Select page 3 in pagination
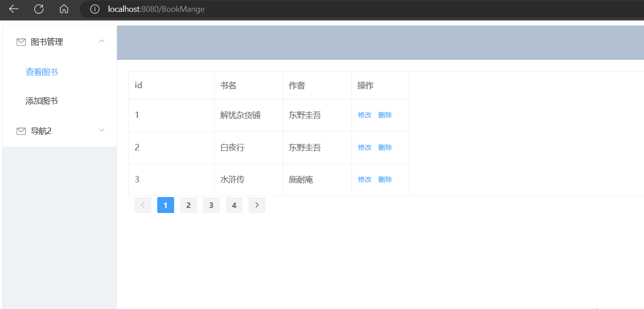Image resolution: width=644 pixels, height=309 pixels. point(211,205)
